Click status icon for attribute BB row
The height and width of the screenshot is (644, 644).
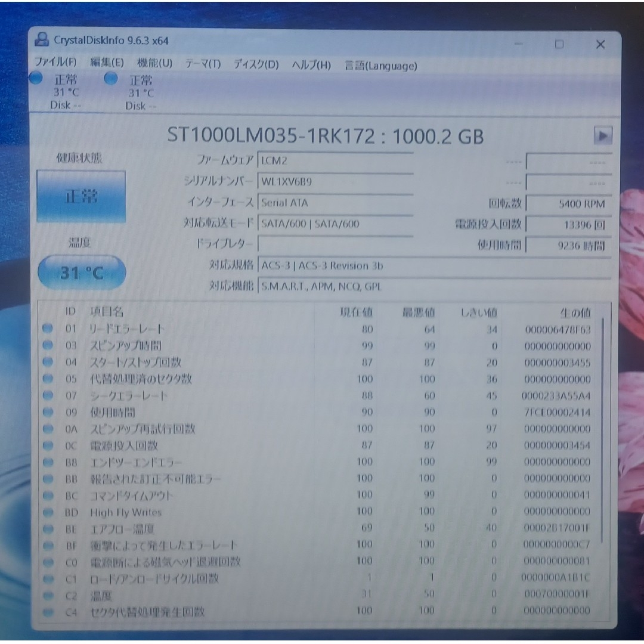coord(48,479)
